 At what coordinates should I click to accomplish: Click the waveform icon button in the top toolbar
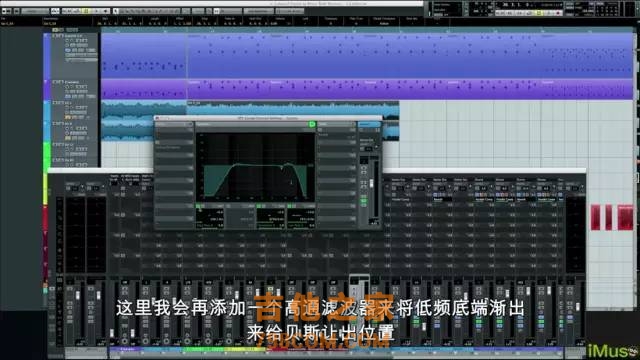click(x=55, y=11)
